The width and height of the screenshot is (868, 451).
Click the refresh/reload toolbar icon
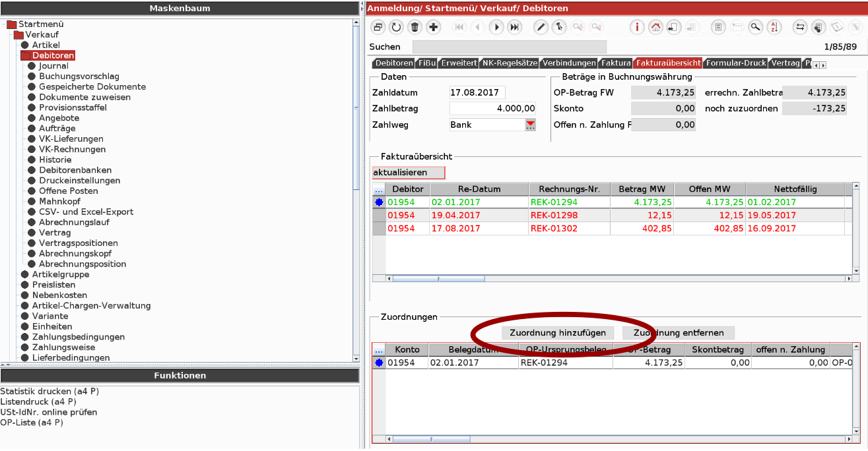[396, 27]
